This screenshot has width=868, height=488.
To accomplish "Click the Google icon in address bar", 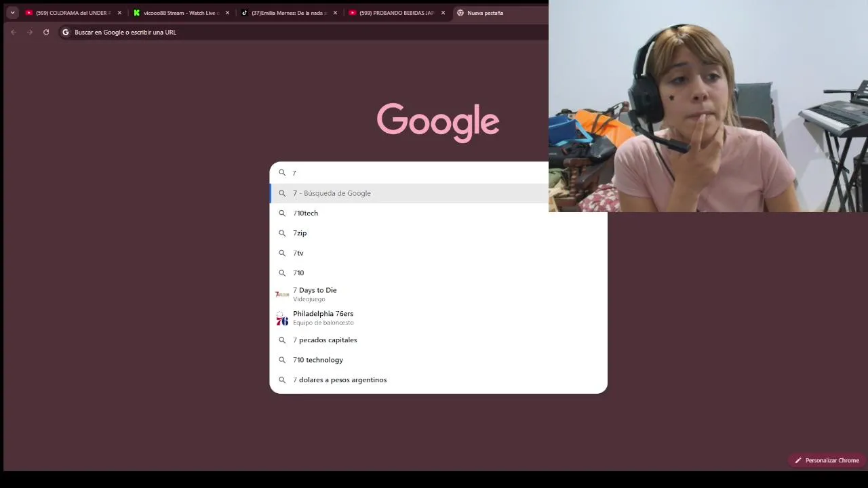I will coord(66,32).
